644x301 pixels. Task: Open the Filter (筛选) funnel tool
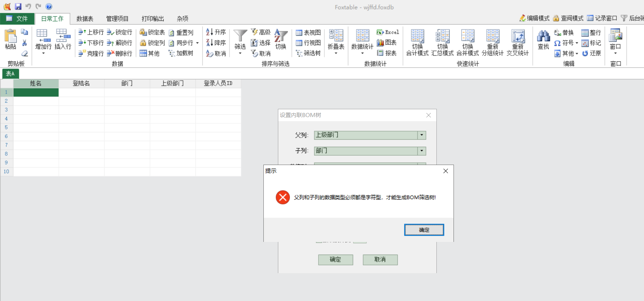tap(240, 36)
